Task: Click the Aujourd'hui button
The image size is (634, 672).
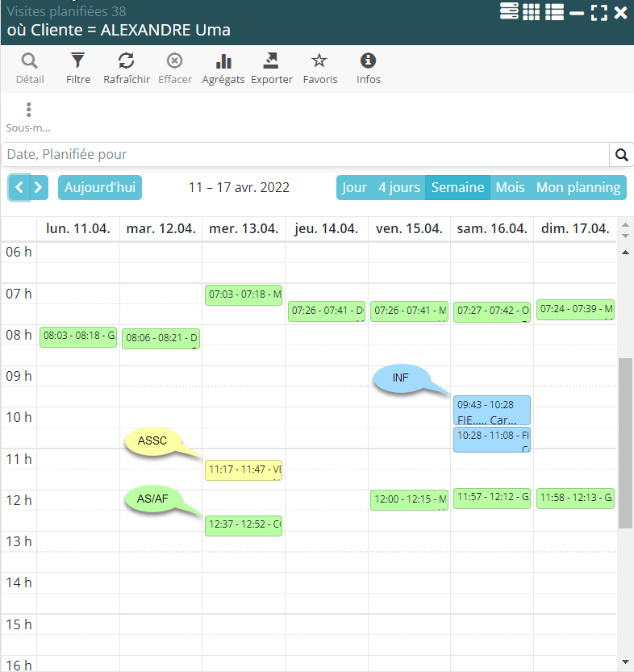Action: [100, 188]
